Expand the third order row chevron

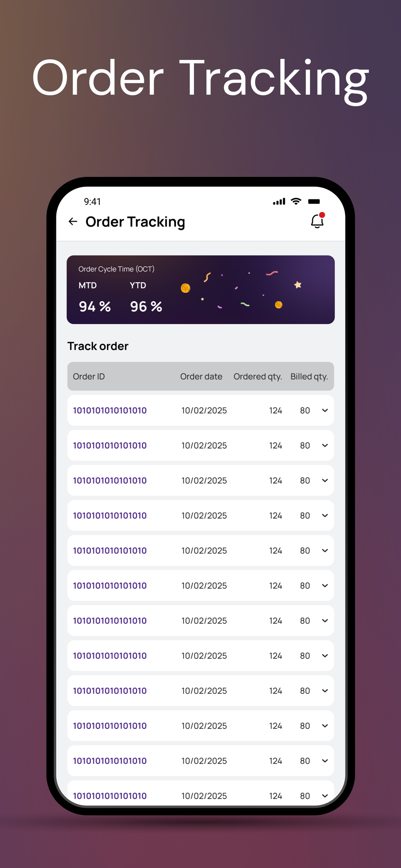[325, 480]
